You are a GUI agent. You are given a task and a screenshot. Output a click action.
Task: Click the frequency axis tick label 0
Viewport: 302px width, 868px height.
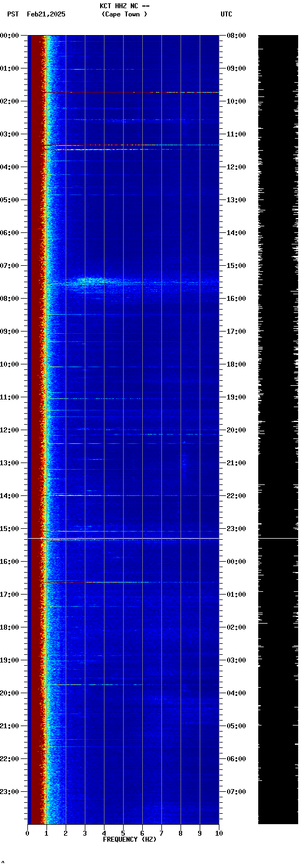[27, 833]
